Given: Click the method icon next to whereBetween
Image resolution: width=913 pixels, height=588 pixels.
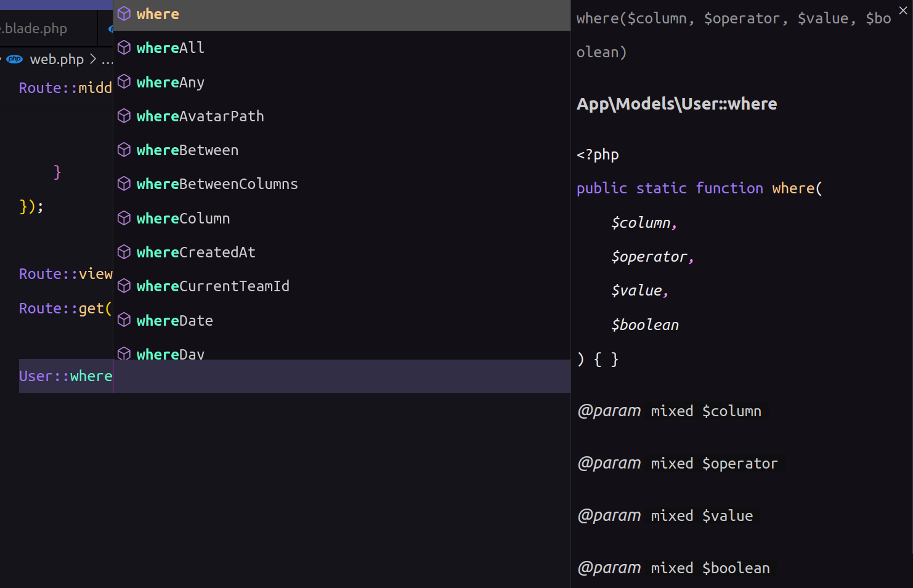Looking at the screenshot, I should point(124,150).
